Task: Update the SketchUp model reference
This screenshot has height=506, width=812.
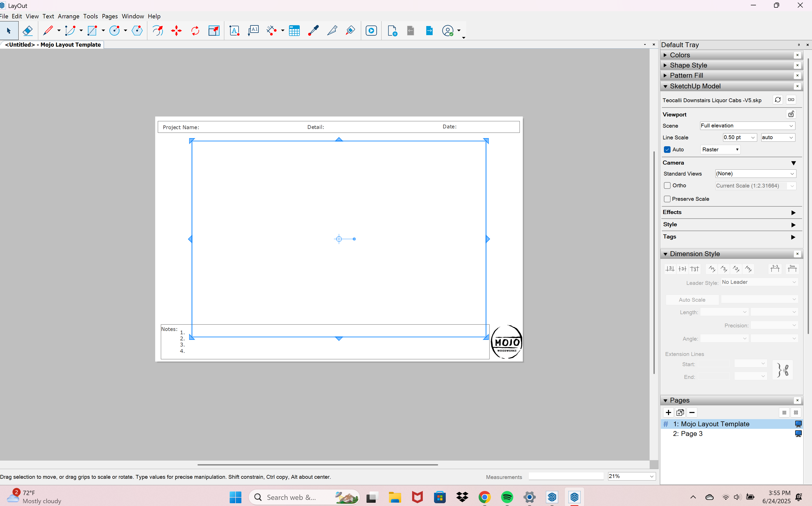Action: pyautogui.click(x=778, y=100)
